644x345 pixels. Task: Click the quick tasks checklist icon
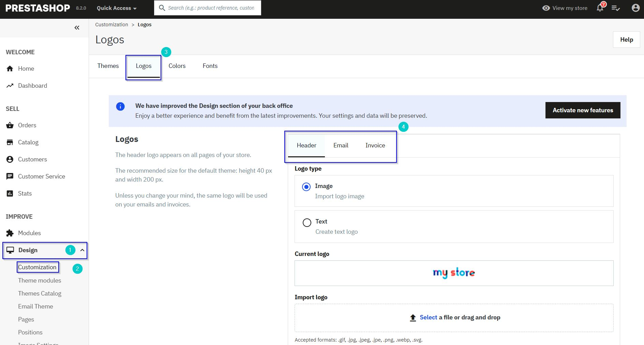pyautogui.click(x=616, y=8)
